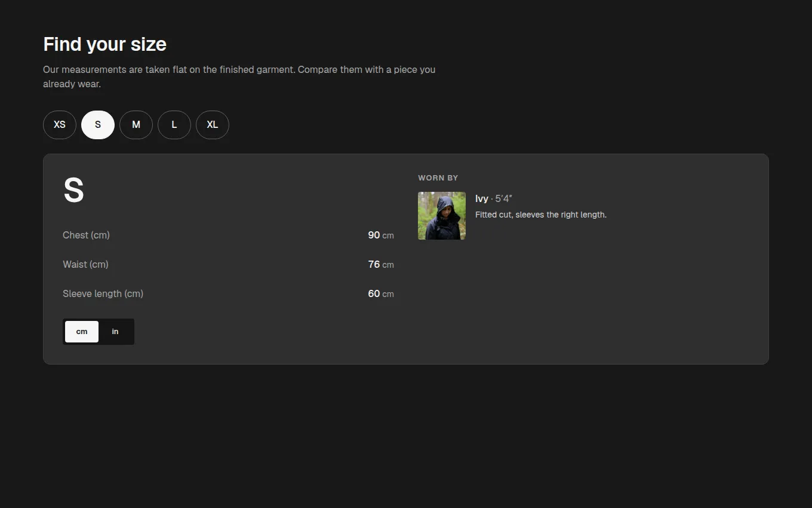Open Ivy's model photo thumbnail
Image resolution: width=812 pixels, height=508 pixels.
[x=442, y=216]
